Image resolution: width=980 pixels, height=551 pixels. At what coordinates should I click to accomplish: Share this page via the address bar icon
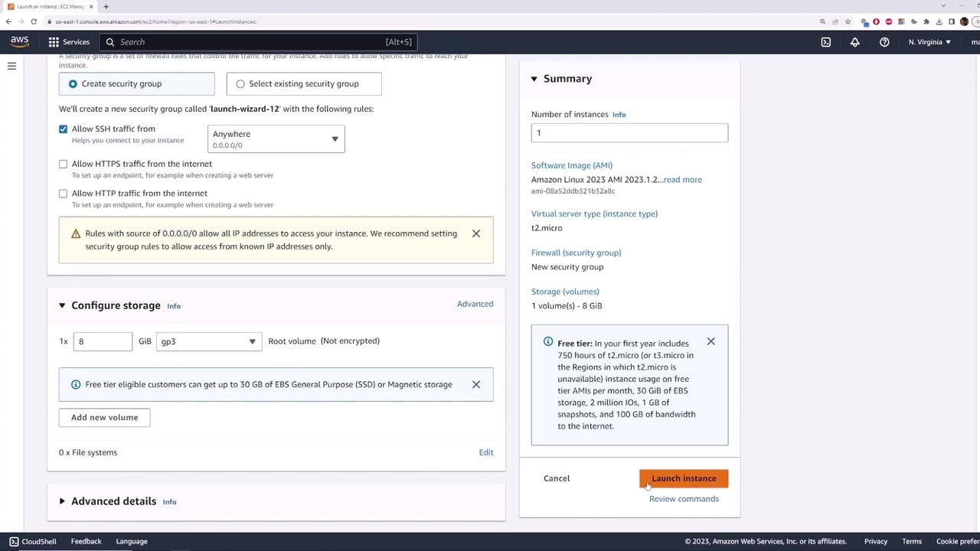[x=835, y=21]
